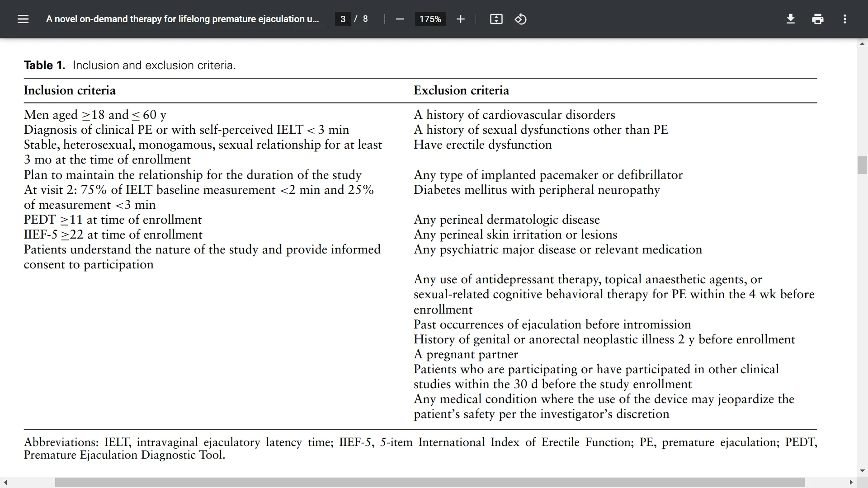Click 'Any perineal dermatologic disease'
The image size is (868, 488).
507,220
